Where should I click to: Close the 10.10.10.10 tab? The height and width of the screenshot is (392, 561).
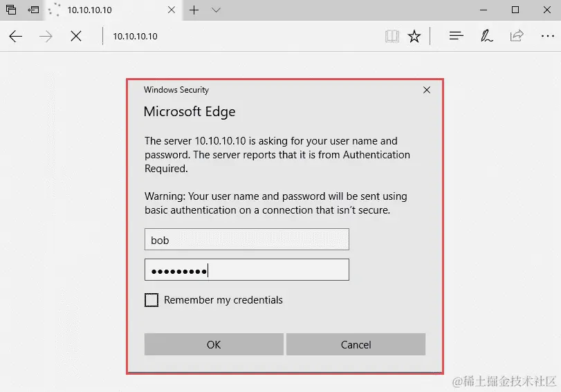coord(172,10)
